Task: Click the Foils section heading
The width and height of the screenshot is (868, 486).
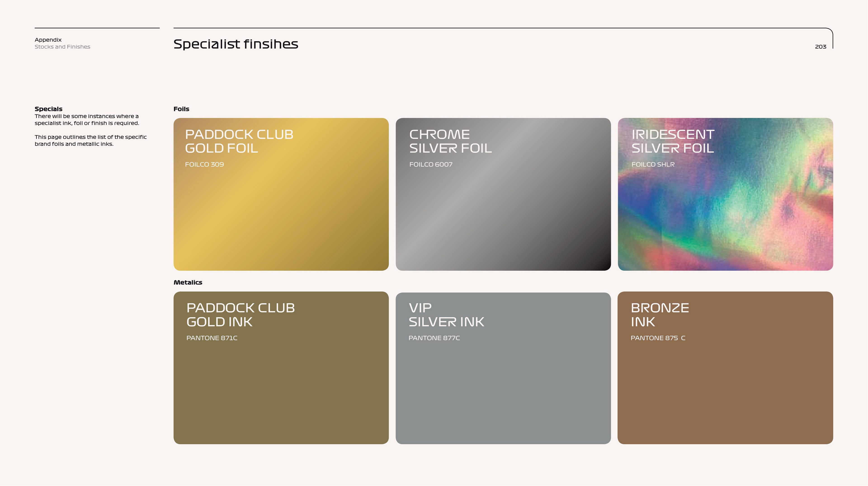Action: coord(181,109)
